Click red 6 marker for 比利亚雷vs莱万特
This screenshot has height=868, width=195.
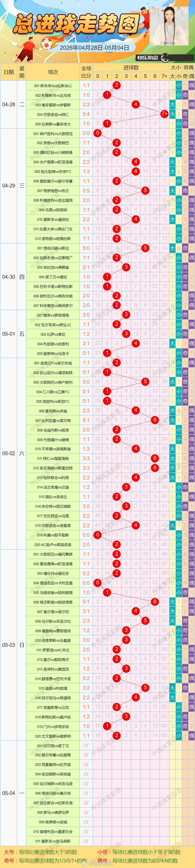click(155, 420)
